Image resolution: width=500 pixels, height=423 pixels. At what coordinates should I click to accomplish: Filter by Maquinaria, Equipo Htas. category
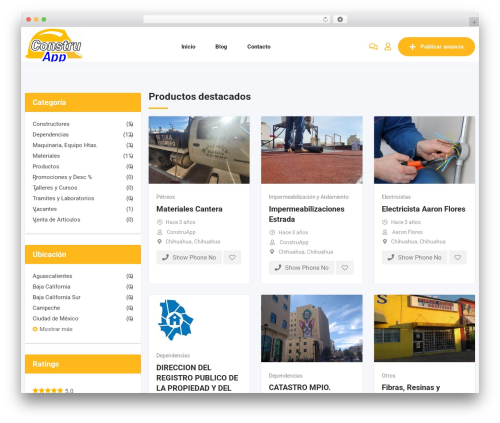coord(65,145)
